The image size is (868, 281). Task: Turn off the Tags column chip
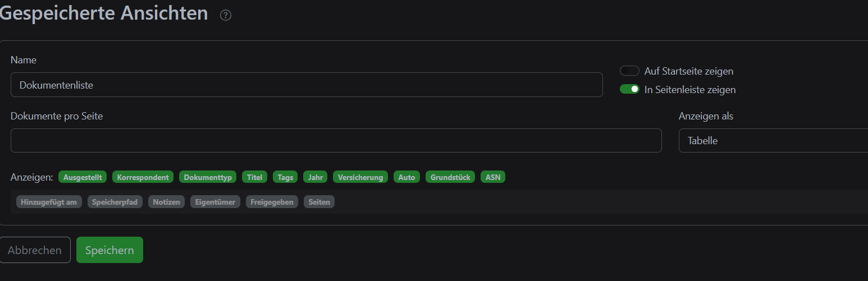click(285, 177)
